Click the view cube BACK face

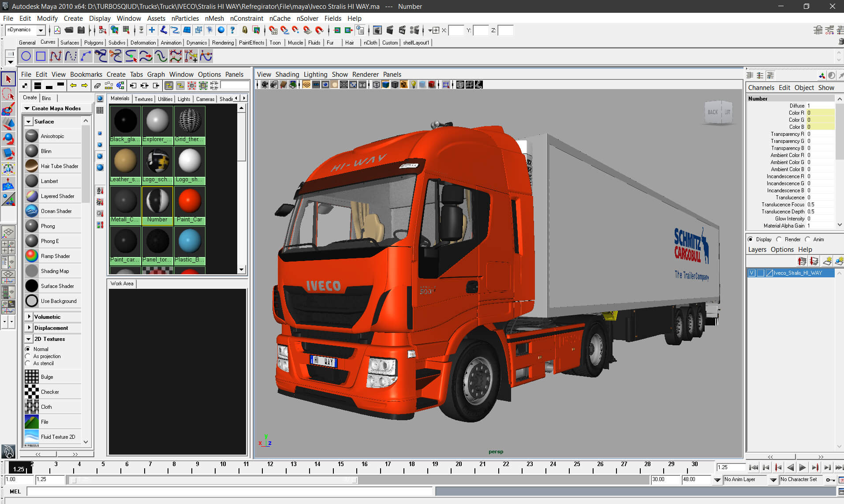[713, 112]
